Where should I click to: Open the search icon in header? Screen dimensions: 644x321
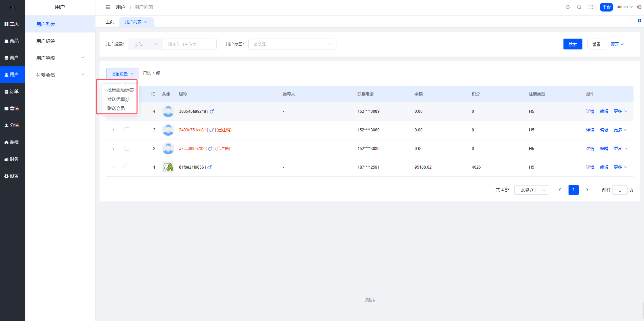click(579, 7)
